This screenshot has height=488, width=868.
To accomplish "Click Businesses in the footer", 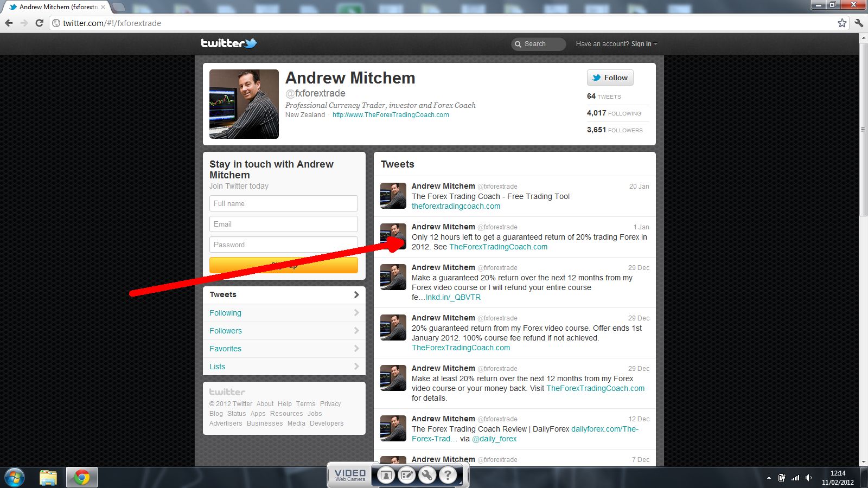I will [265, 423].
